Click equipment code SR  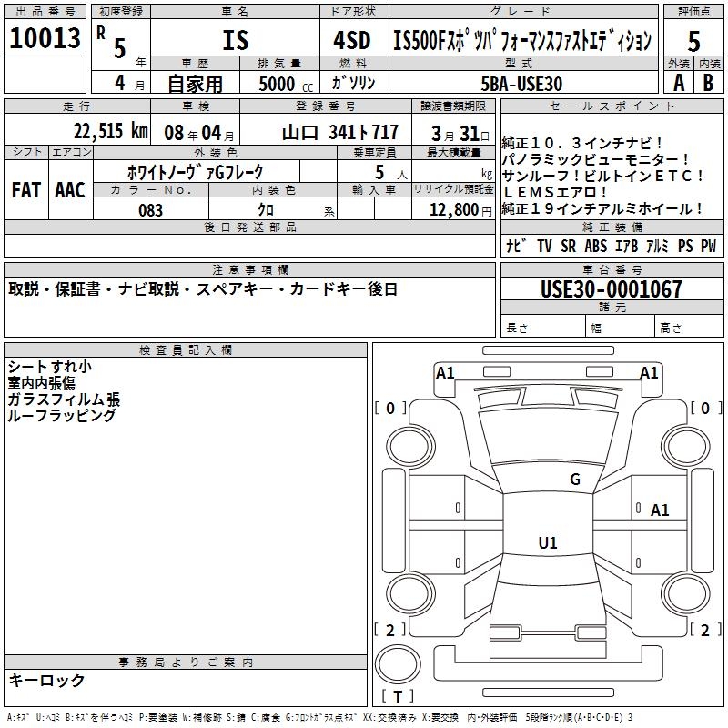pyautogui.click(x=568, y=246)
